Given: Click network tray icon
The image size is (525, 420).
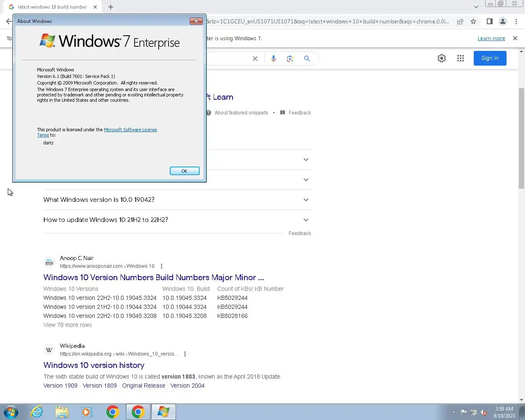Looking at the screenshot, I should point(474,412).
